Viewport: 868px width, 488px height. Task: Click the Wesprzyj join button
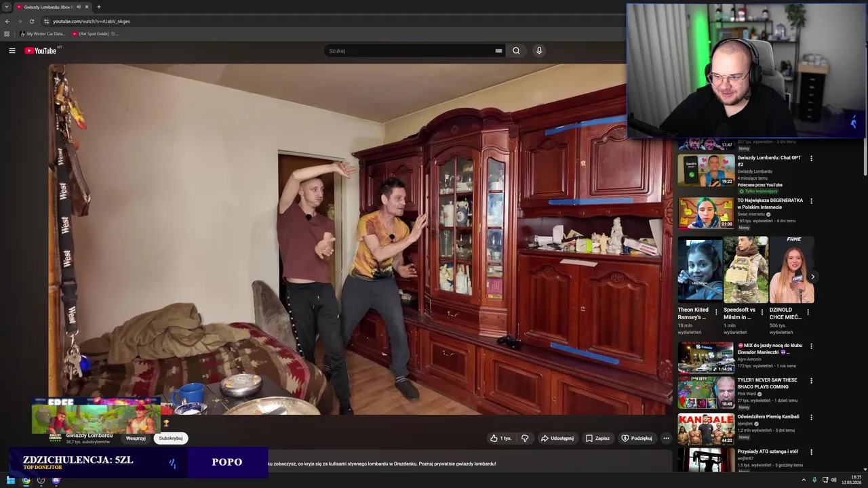click(136, 439)
